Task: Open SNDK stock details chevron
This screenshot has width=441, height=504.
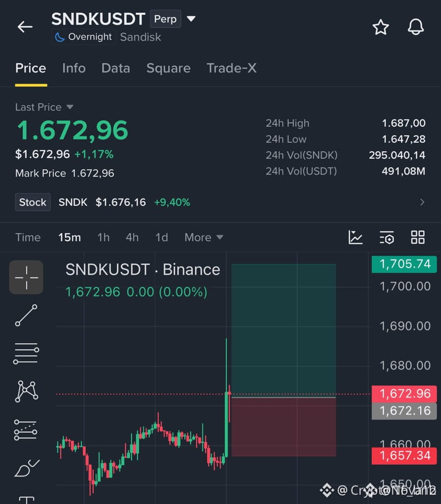Action: pos(422,202)
